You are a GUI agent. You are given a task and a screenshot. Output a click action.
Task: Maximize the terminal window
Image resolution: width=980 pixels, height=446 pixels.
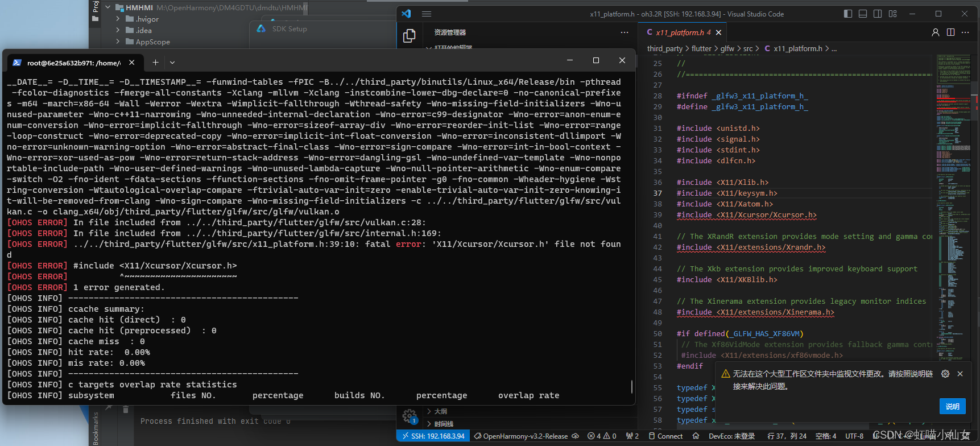pyautogui.click(x=596, y=60)
